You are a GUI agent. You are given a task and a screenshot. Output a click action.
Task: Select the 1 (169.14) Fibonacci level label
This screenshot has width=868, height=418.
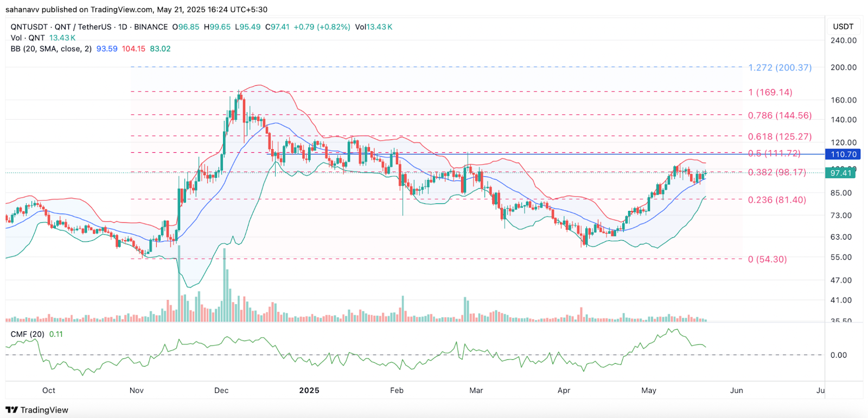coord(770,92)
